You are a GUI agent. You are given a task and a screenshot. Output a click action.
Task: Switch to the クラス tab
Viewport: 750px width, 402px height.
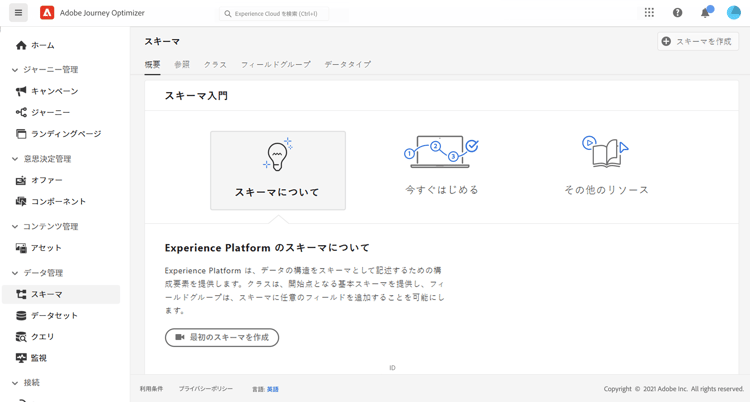click(215, 65)
